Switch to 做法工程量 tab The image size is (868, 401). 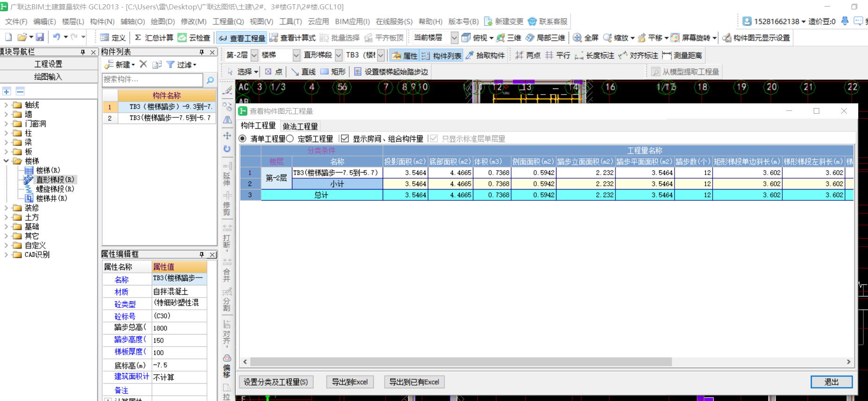(x=300, y=126)
